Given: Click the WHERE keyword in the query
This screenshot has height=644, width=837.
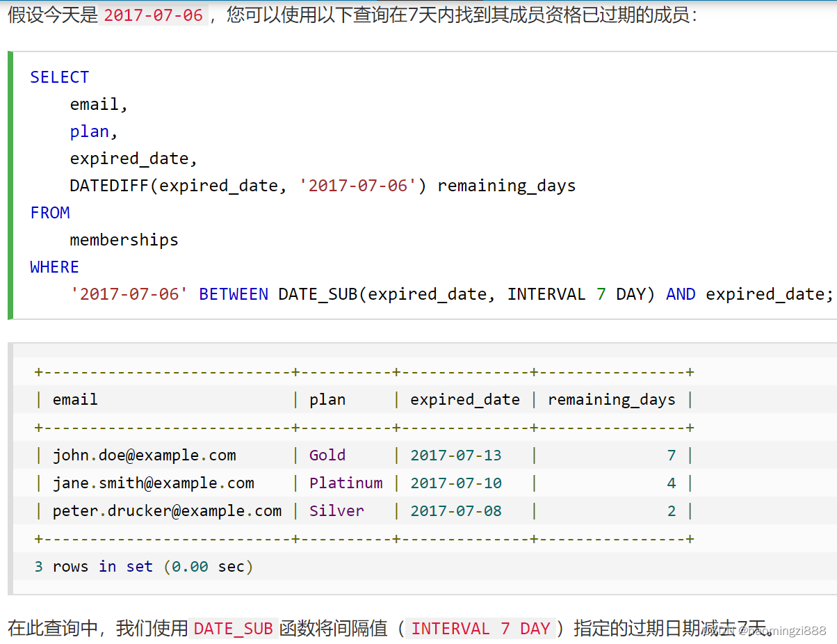Looking at the screenshot, I should coord(54,266).
